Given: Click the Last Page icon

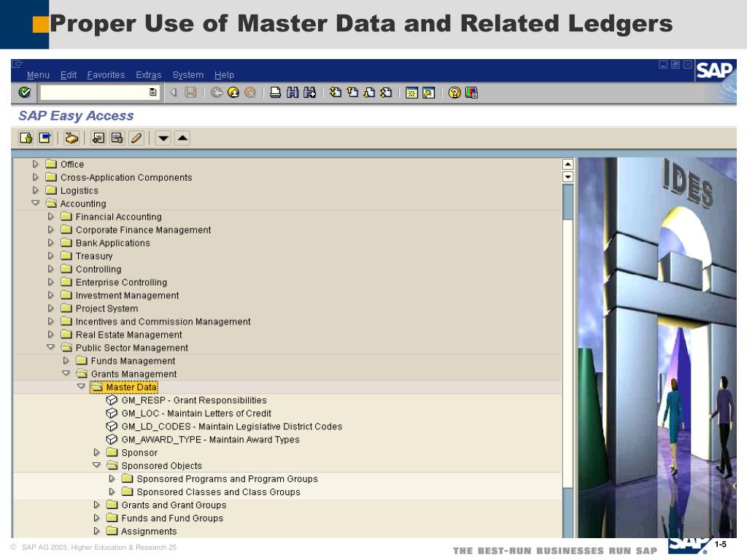Looking at the screenshot, I should tap(387, 93).
